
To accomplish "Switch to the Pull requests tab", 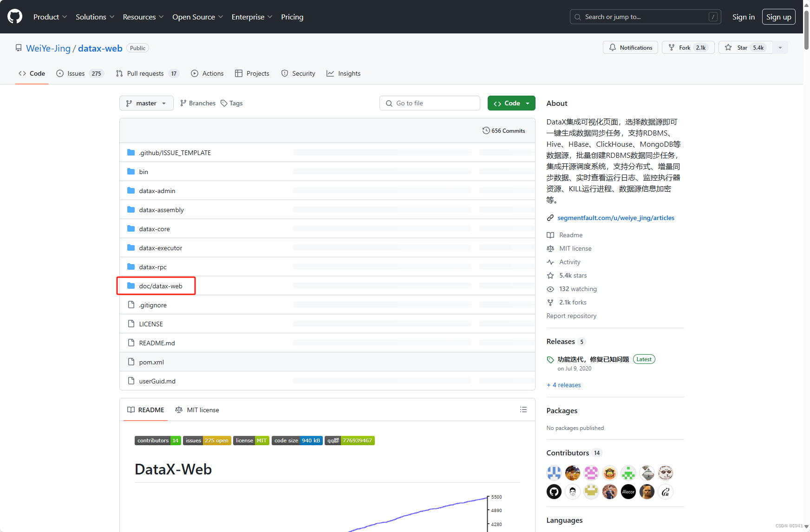I will [147, 73].
